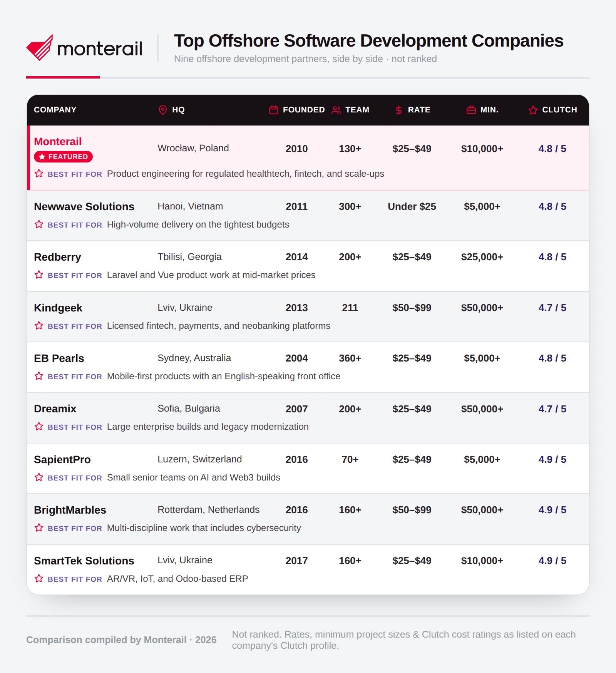Click the briefcase icon next to MIN.
Screen dimensions: 616x673
pos(471,110)
